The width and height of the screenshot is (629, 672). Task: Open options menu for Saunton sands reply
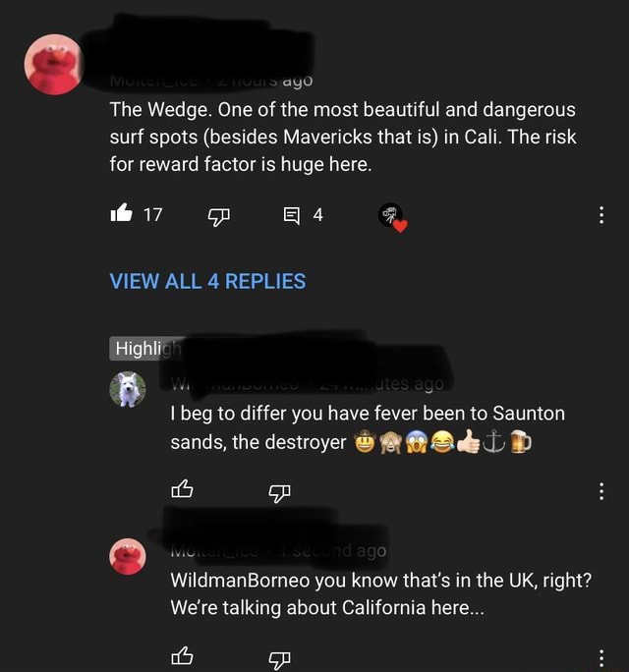[x=601, y=491]
